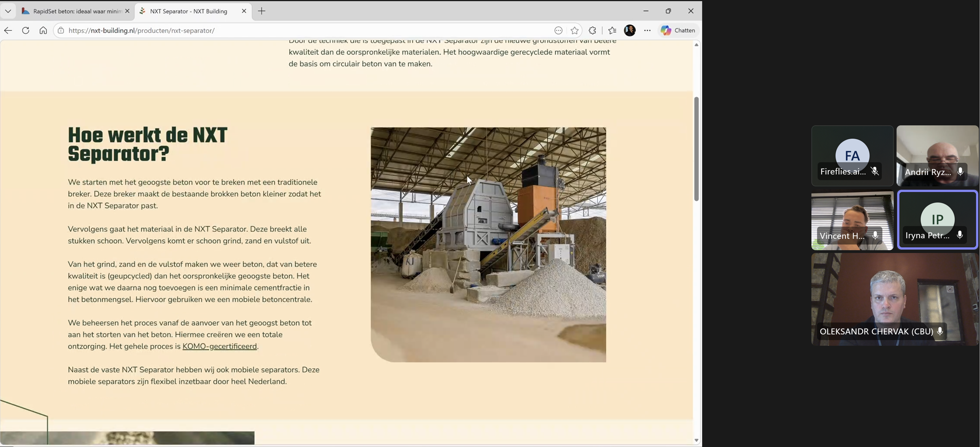Click Fireflies.ai muted microphone icon

875,171
